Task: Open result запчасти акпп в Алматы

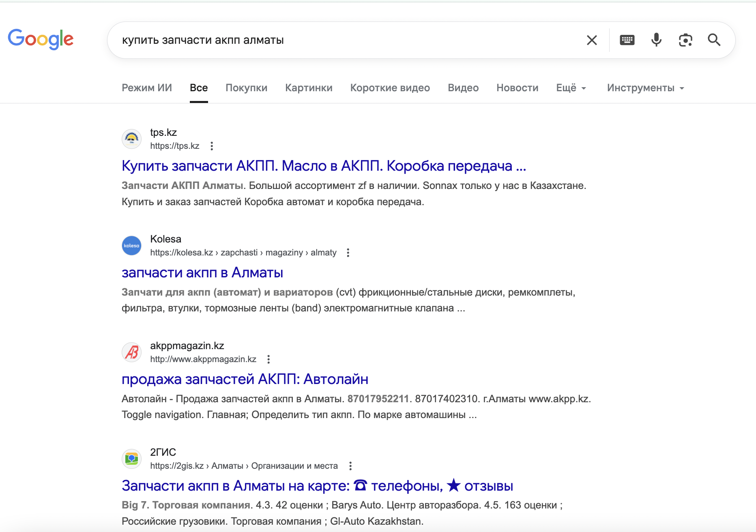Action: (x=202, y=272)
